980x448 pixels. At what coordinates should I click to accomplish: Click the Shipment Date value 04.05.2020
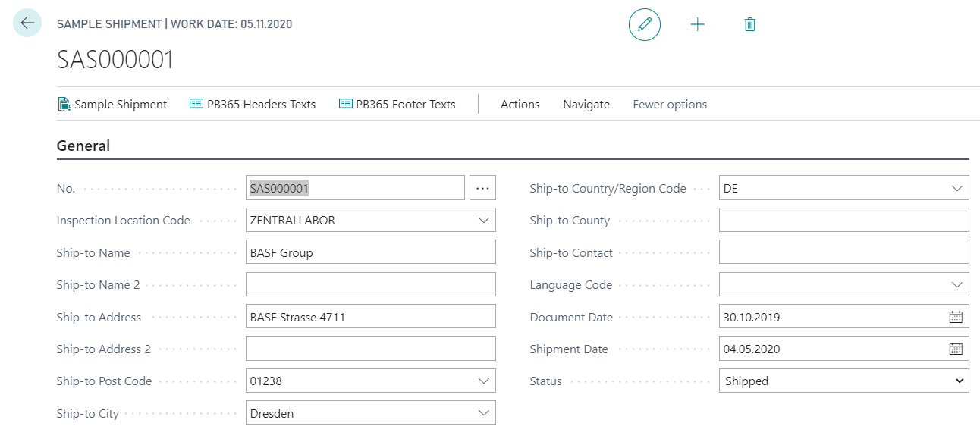[752, 349]
